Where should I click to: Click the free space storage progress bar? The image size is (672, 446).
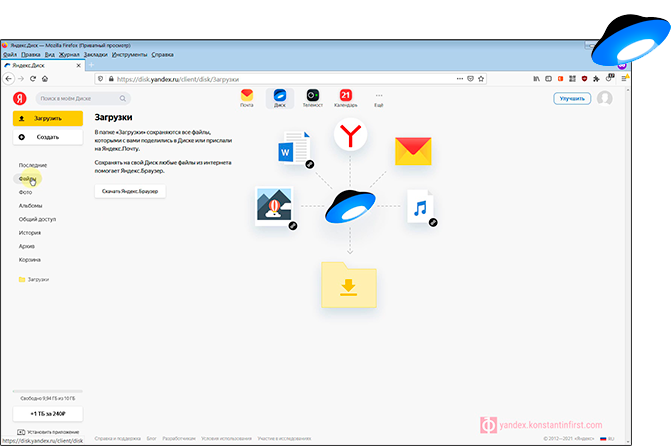point(48,391)
